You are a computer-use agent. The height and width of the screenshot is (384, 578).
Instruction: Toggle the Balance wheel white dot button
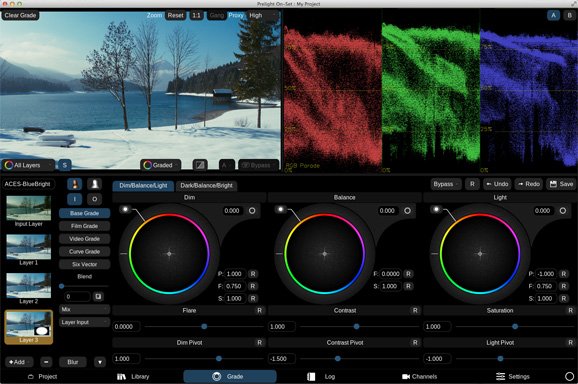pyautogui.click(x=281, y=209)
